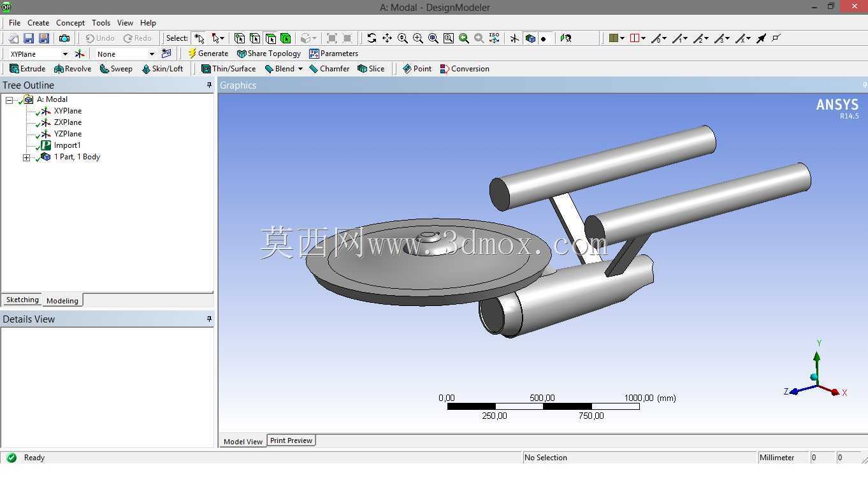Pin the Tree Outline panel
Screen dimensions: 868x487
click(209, 85)
